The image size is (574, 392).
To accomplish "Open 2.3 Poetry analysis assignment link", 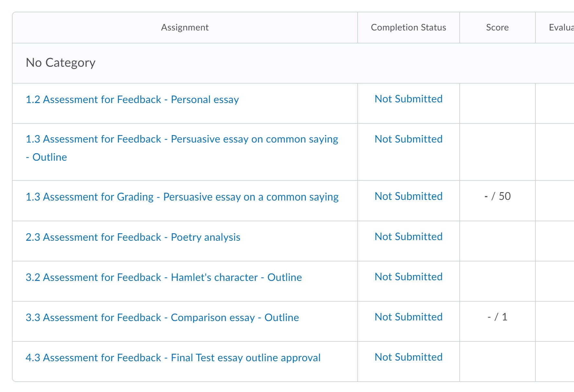I will 133,237.
